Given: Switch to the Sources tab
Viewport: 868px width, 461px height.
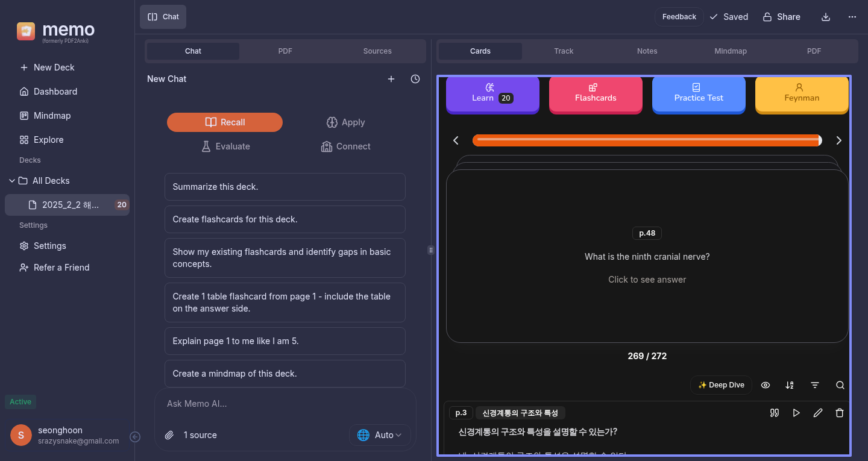Looking at the screenshot, I should pyautogui.click(x=377, y=51).
